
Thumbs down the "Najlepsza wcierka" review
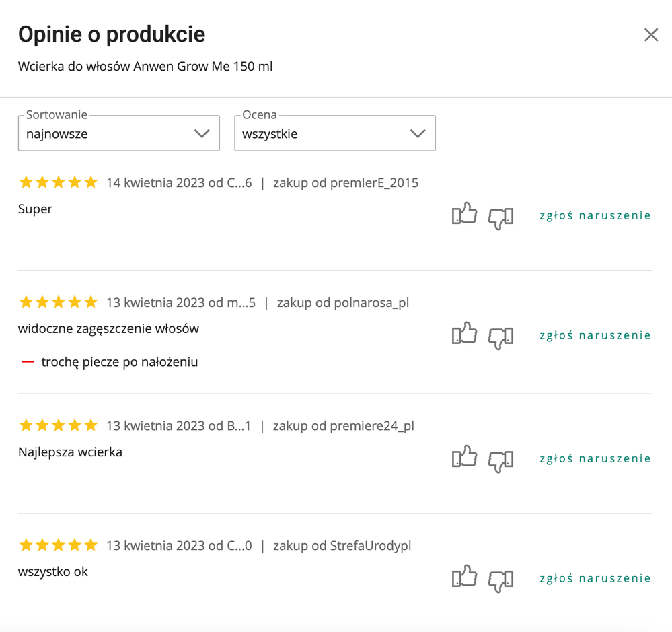pos(500,461)
